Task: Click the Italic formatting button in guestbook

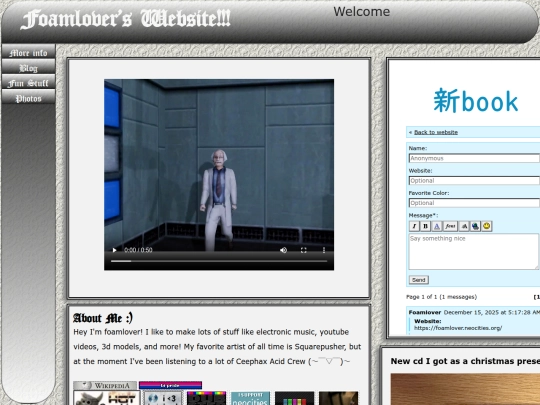Action: pyautogui.click(x=414, y=226)
